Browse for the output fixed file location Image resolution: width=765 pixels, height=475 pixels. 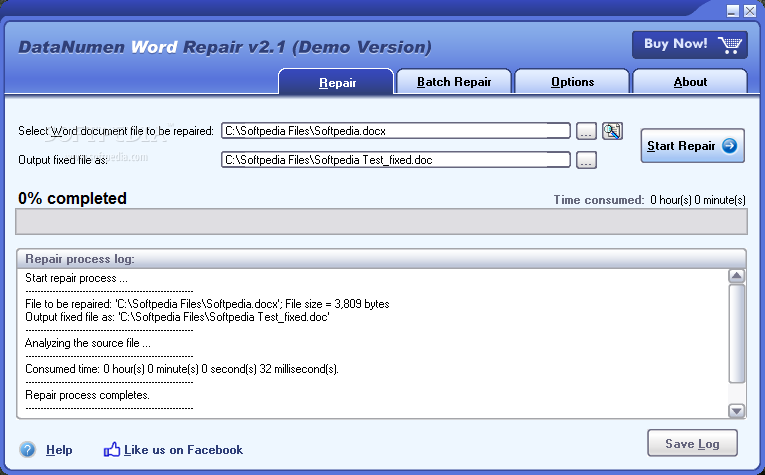[x=586, y=160]
